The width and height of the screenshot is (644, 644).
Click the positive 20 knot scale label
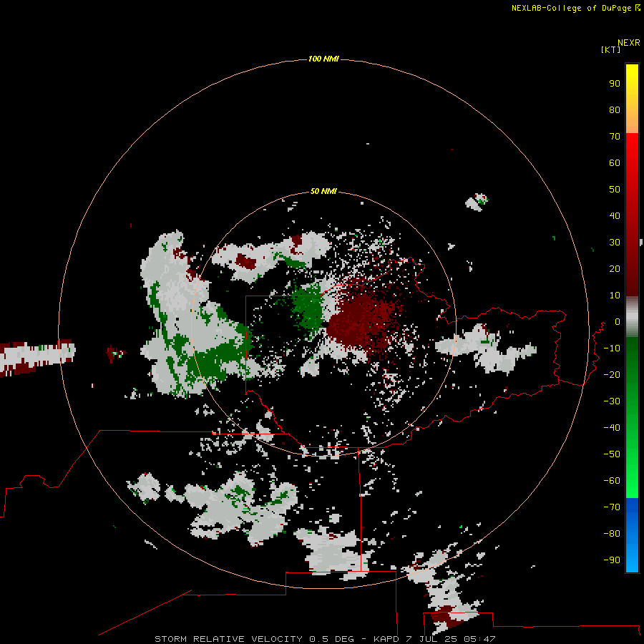615,269
